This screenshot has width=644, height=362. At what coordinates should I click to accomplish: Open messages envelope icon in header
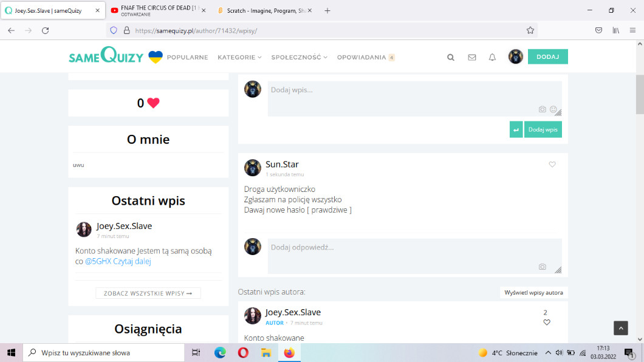click(x=471, y=57)
